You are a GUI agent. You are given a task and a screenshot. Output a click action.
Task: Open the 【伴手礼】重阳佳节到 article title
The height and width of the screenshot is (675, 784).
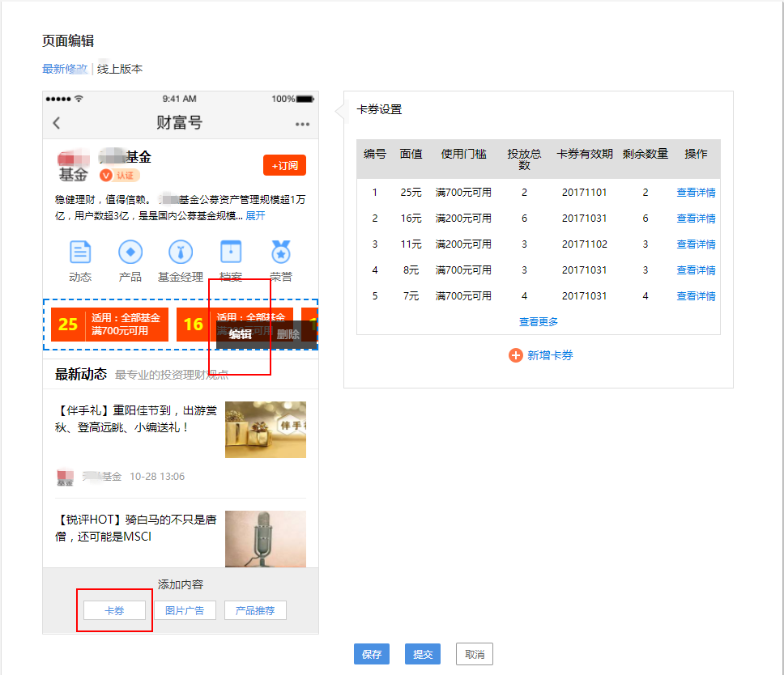(136, 418)
